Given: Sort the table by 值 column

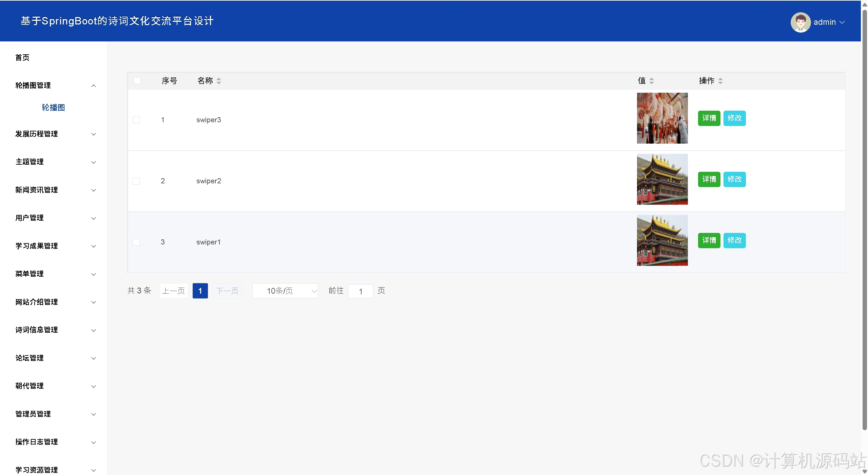Looking at the screenshot, I should click(x=652, y=81).
